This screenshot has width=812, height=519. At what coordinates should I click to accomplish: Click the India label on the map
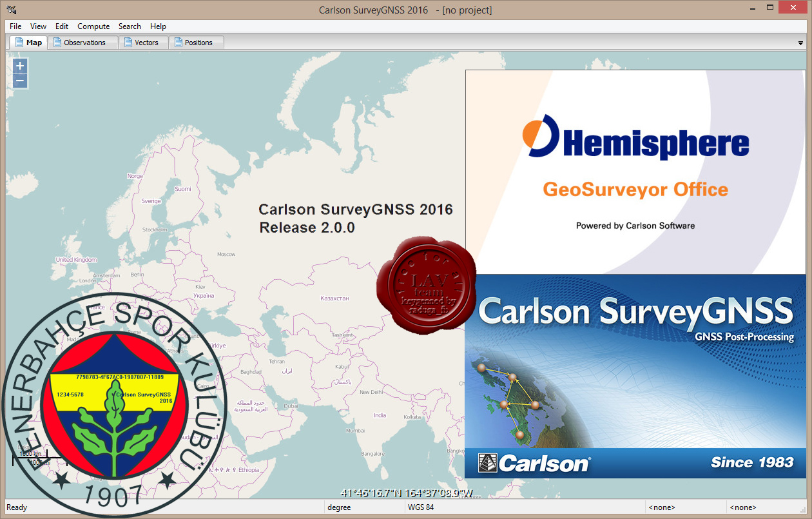pos(380,415)
